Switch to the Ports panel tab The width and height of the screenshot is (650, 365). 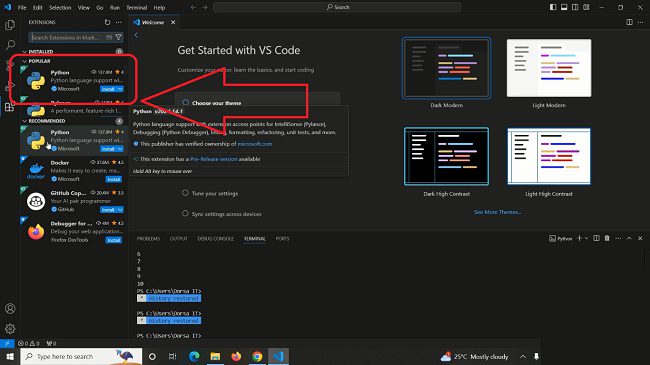tap(282, 238)
